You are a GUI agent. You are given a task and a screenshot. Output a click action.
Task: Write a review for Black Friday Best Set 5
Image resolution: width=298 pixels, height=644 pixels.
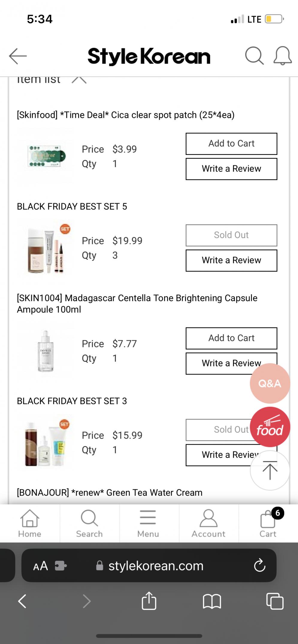click(231, 261)
